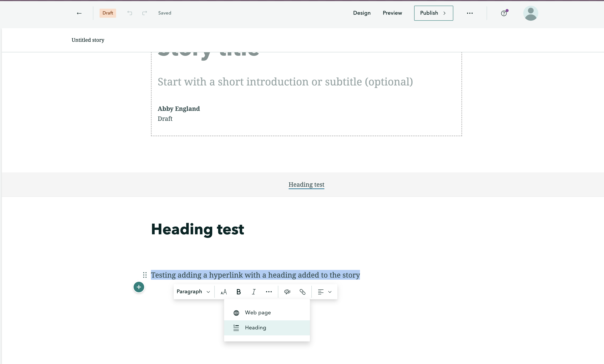The height and width of the screenshot is (364, 604).
Task: Click the green add content button
Action: tap(139, 287)
